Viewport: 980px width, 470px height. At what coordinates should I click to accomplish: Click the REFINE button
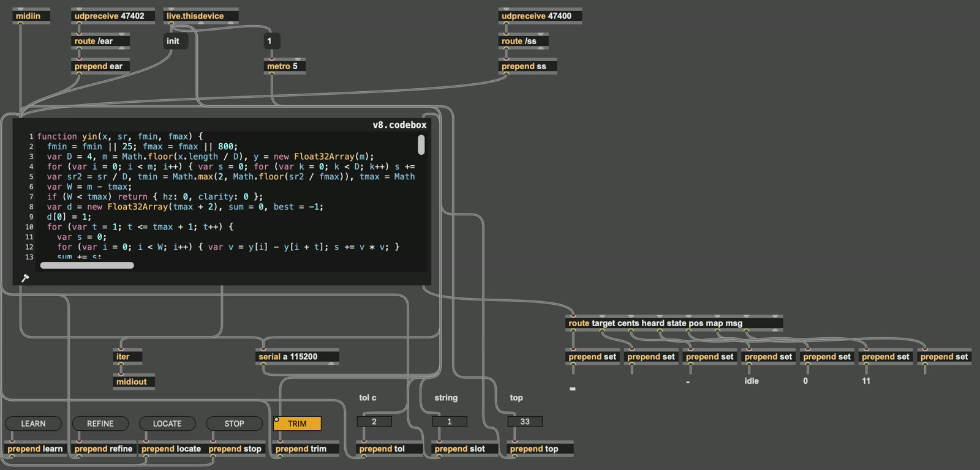pyautogui.click(x=100, y=423)
